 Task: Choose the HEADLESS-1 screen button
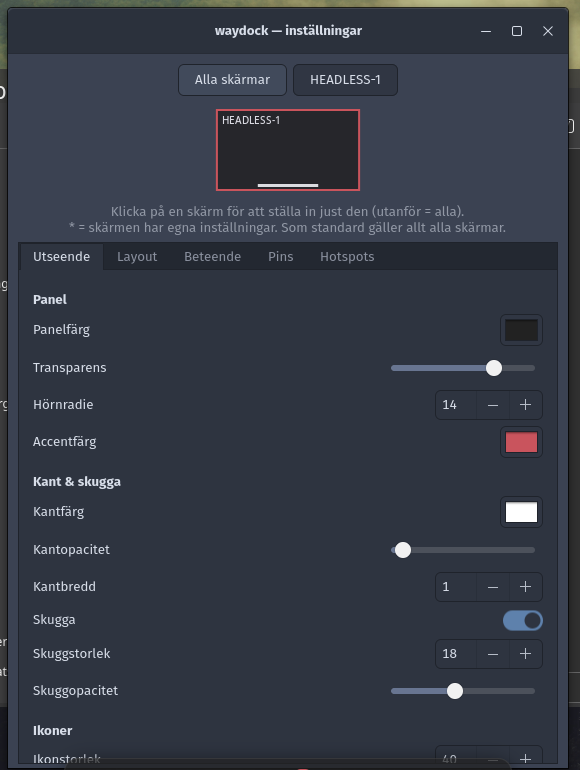pyautogui.click(x=345, y=80)
